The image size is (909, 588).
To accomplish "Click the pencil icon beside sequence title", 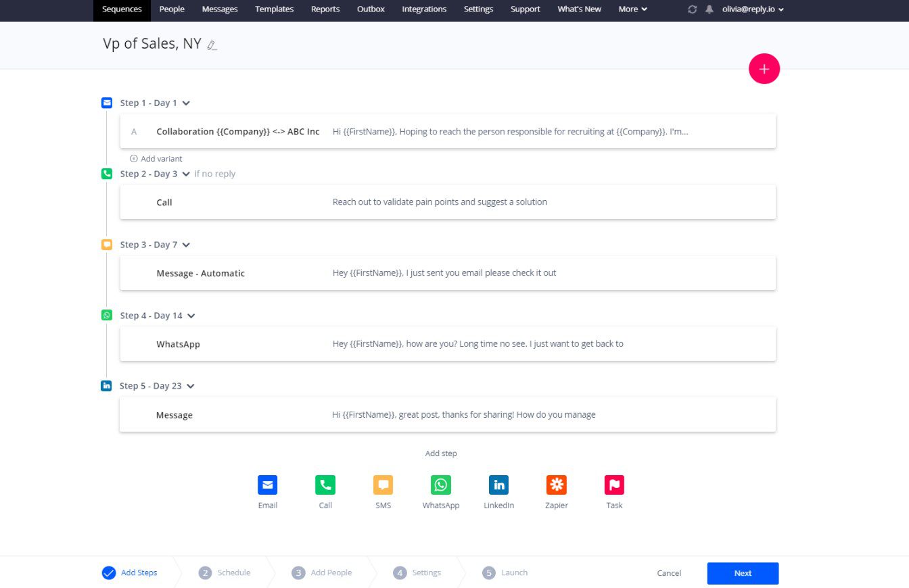I will (x=212, y=45).
